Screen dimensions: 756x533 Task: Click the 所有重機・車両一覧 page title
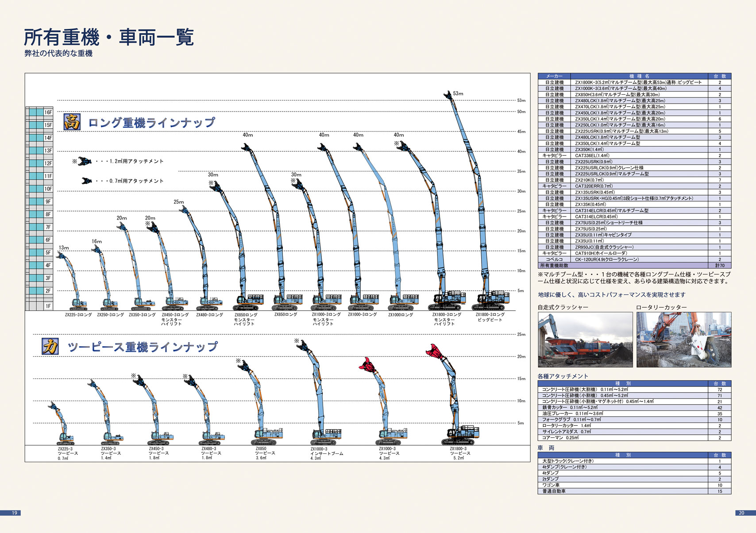point(109,37)
